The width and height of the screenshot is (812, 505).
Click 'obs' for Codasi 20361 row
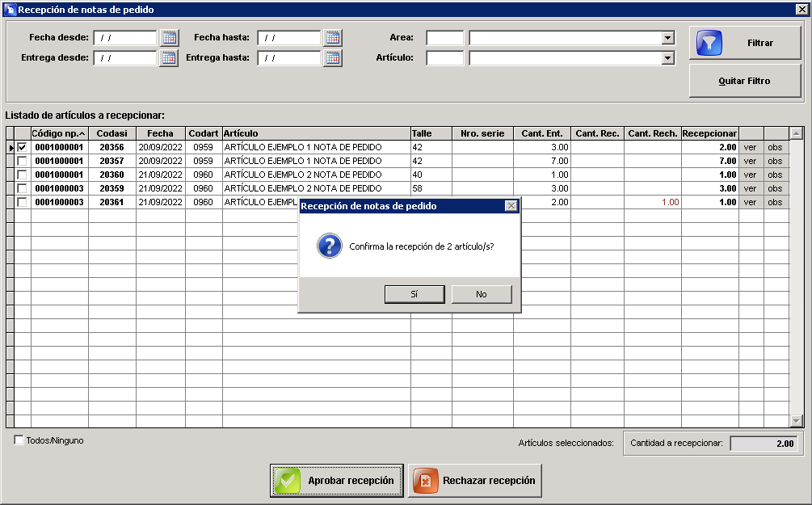pyautogui.click(x=775, y=202)
